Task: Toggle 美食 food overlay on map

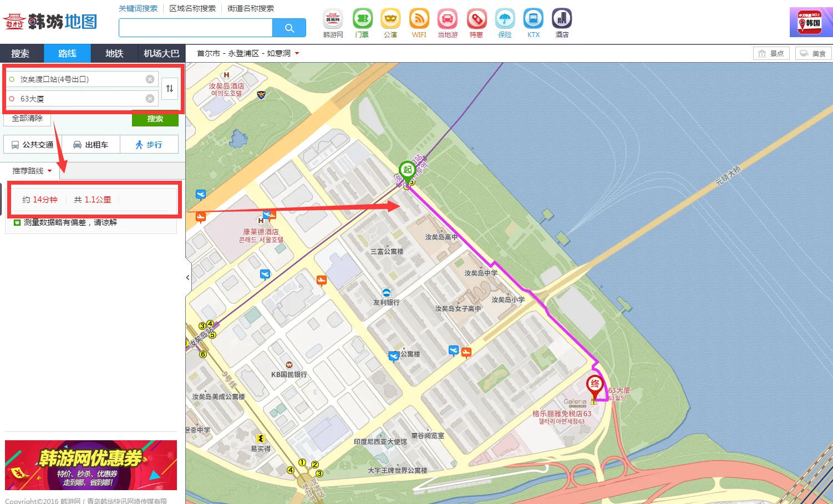Action: (813, 53)
